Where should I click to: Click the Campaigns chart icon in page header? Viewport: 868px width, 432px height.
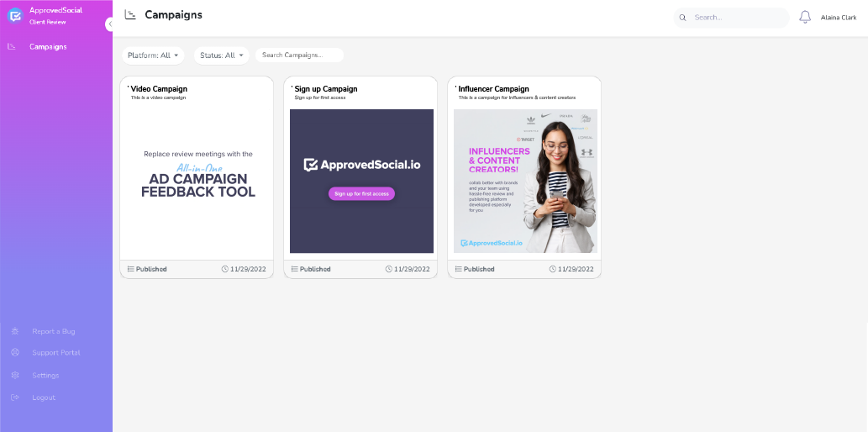(x=130, y=15)
